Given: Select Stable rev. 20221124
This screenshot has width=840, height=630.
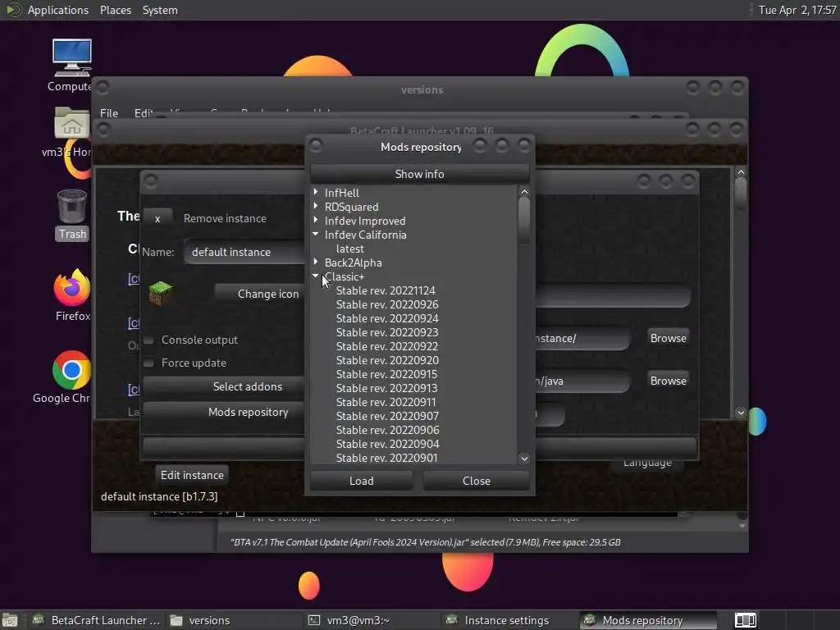Looking at the screenshot, I should (x=386, y=290).
